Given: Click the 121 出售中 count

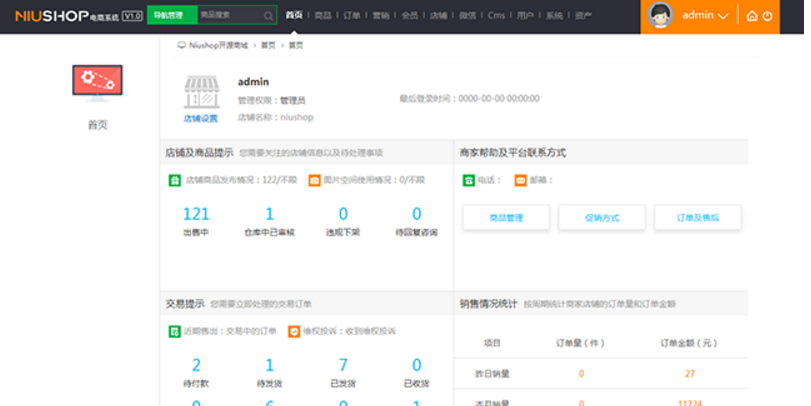Looking at the screenshot, I should (x=196, y=214).
